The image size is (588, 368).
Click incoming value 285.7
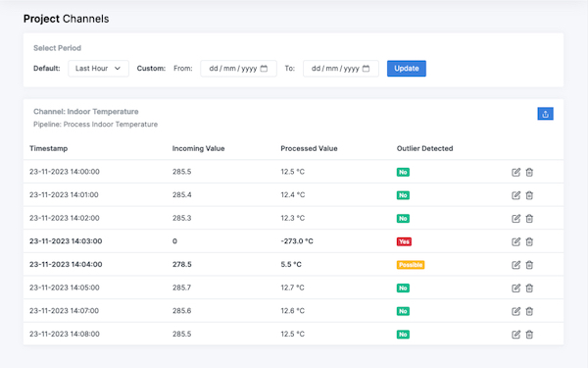point(182,288)
